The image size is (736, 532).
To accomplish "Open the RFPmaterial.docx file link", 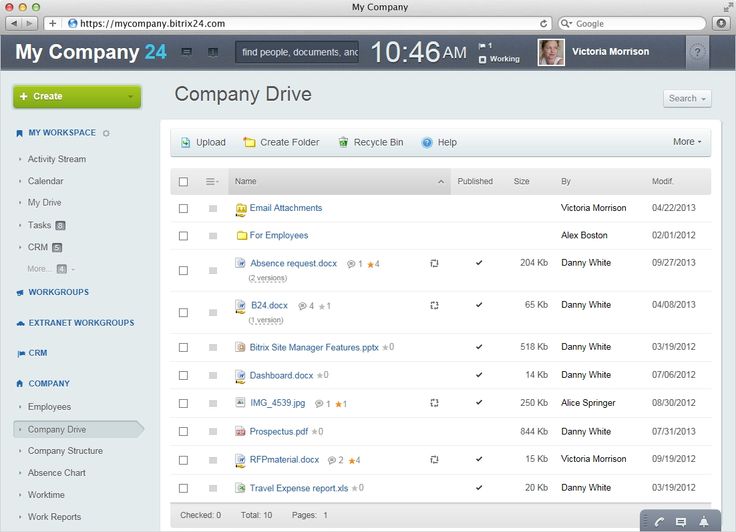I will click(284, 460).
